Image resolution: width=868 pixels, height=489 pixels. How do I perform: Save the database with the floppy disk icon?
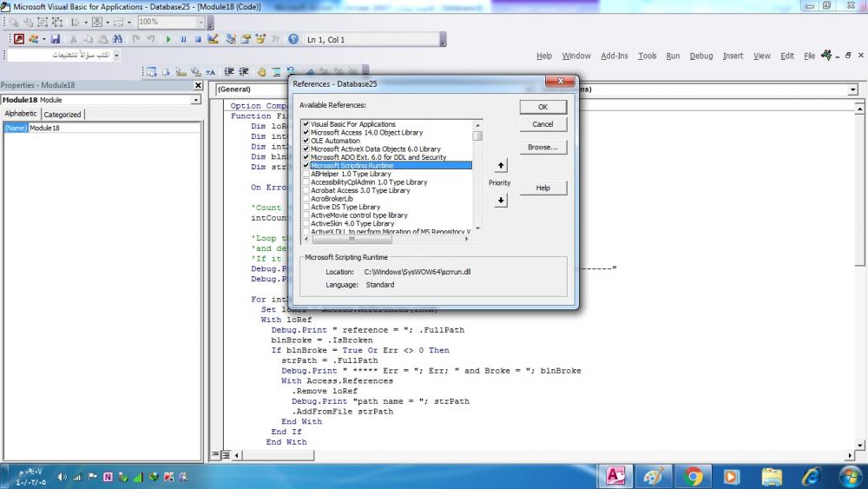[x=55, y=39]
